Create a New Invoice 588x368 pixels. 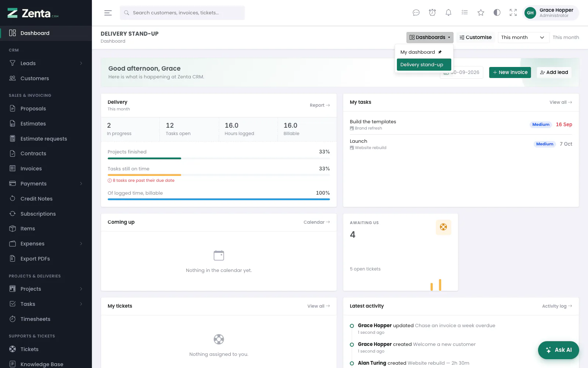pyautogui.click(x=510, y=72)
